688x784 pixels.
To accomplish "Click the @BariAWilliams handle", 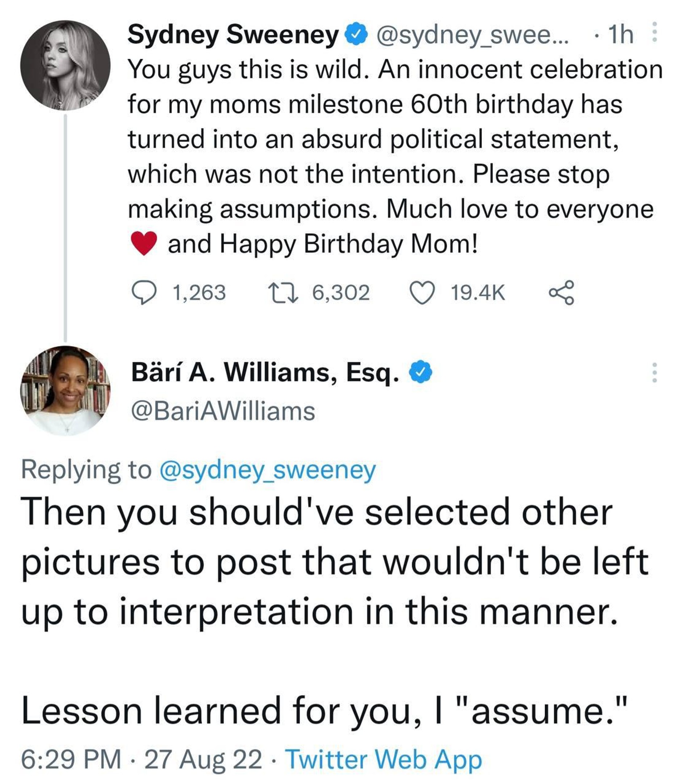I will (223, 412).
